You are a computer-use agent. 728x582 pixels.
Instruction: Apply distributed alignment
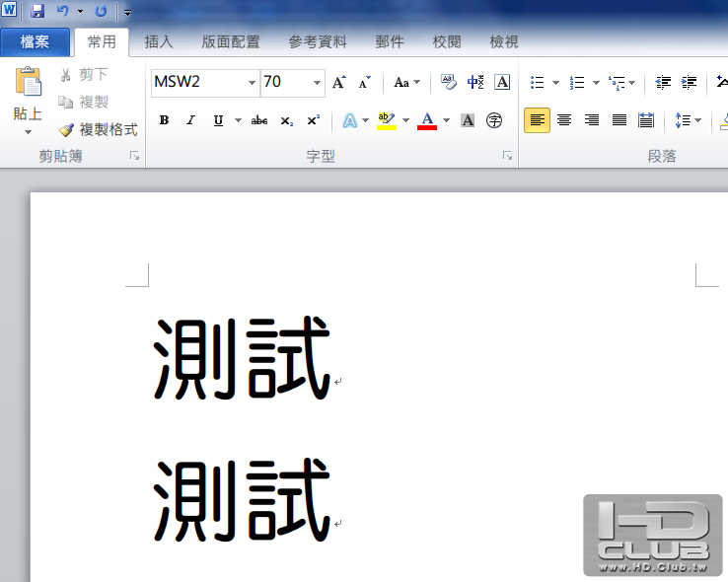[646, 120]
